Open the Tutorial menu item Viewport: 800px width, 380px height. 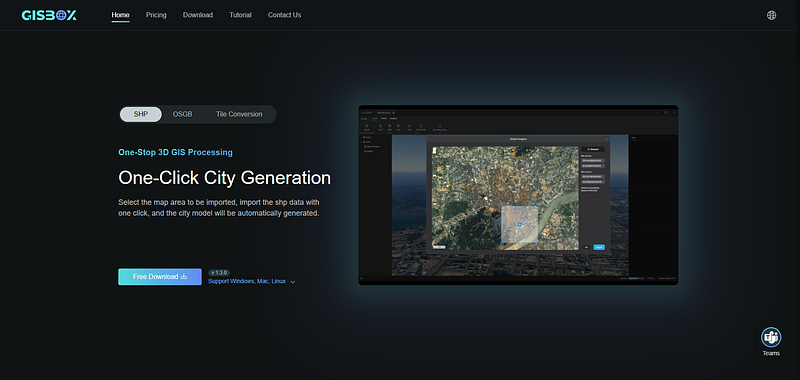click(x=240, y=15)
